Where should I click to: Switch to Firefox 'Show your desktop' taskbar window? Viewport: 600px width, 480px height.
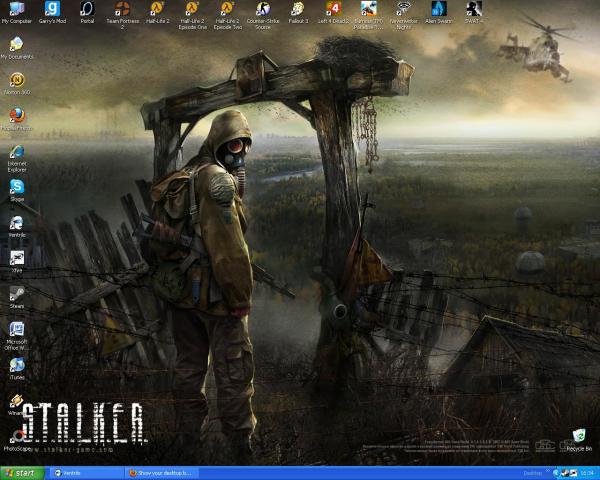(160, 472)
